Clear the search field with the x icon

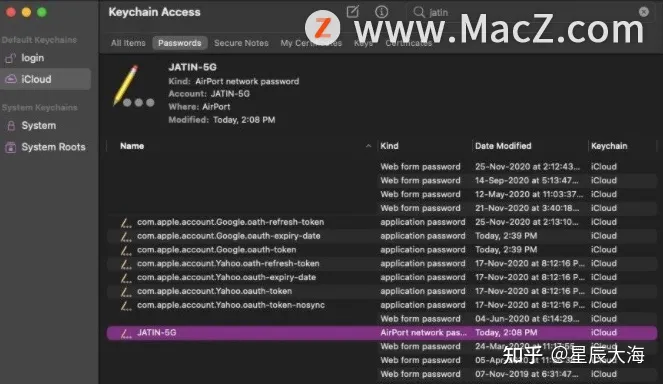point(644,12)
